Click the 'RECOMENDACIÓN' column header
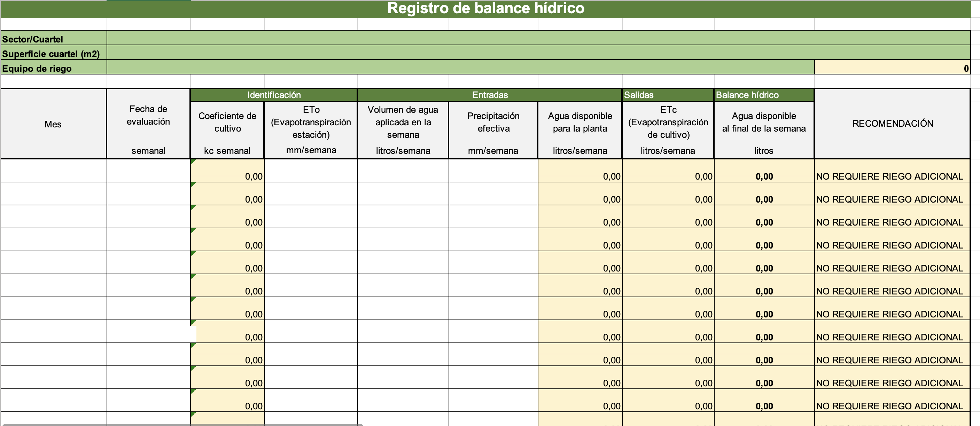Viewport: 980px width, 426px height. [892, 124]
